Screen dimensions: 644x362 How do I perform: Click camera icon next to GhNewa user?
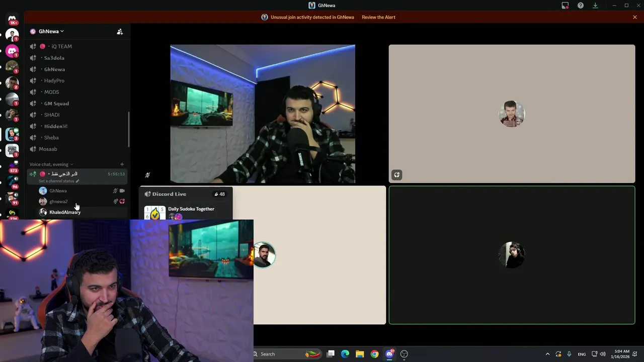point(122,191)
